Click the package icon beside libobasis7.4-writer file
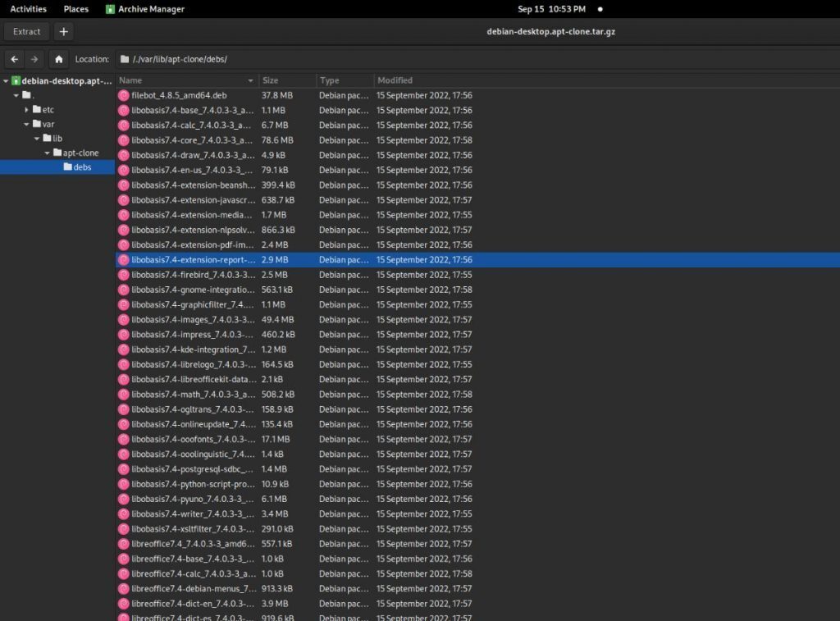Screen dimensions: 840x621 pyautogui.click(x=122, y=514)
